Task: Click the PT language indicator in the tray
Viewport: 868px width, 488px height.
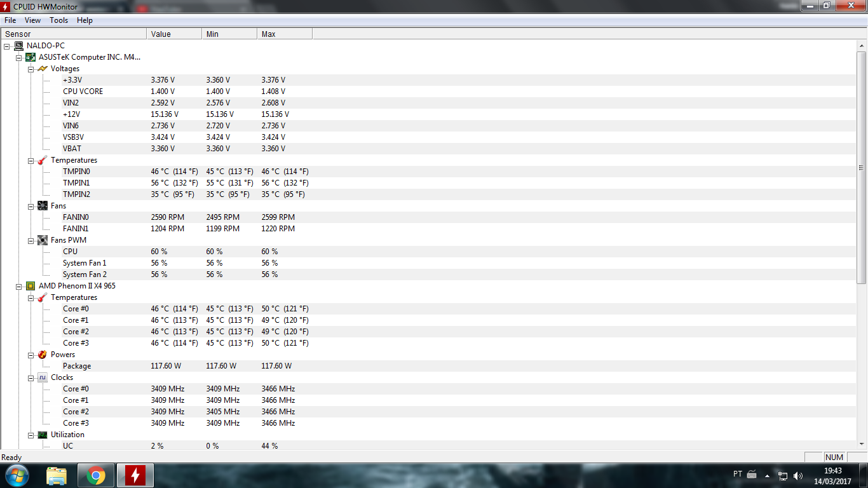Action: pyautogui.click(x=738, y=474)
